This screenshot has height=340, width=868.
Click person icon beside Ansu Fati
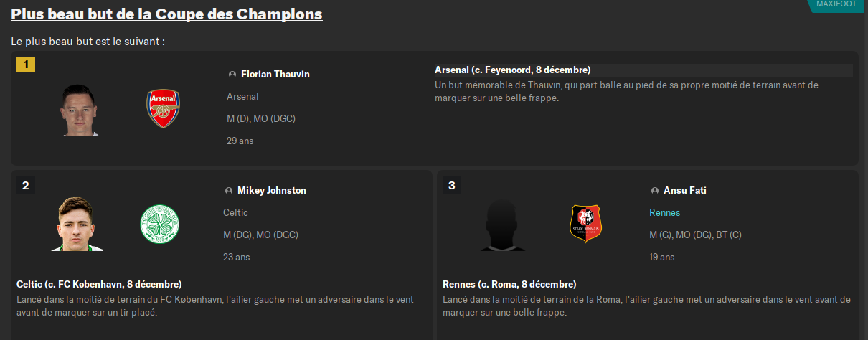(655, 191)
